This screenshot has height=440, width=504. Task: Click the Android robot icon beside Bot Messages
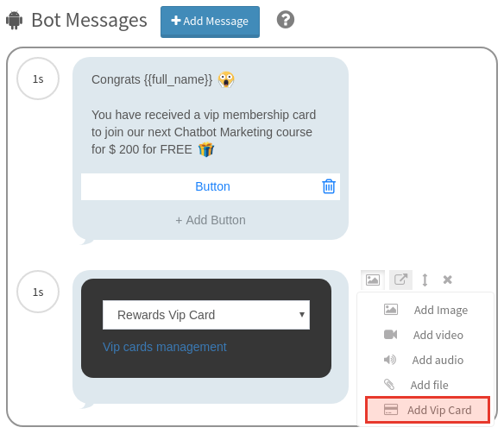(14, 20)
